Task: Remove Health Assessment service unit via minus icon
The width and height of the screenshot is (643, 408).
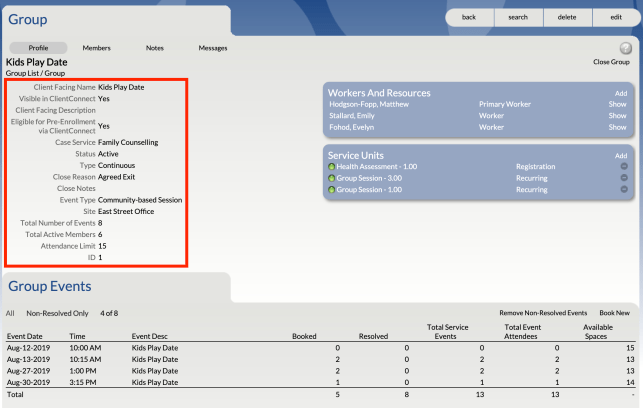Action: [624, 166]
